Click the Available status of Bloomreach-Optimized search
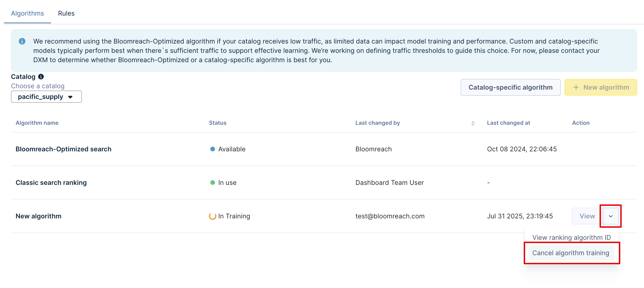 (228, 149)
